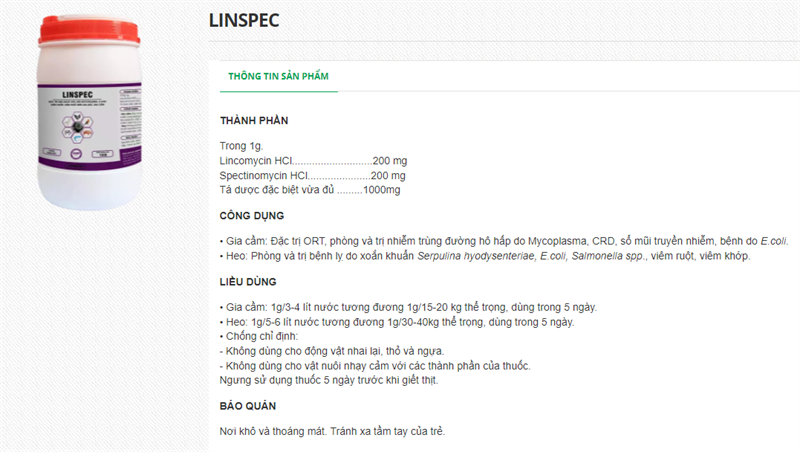Click the LINSPEC name on bottle label
Screen dimensions: 800x452
pyautogui.click(x=78, y=94)
